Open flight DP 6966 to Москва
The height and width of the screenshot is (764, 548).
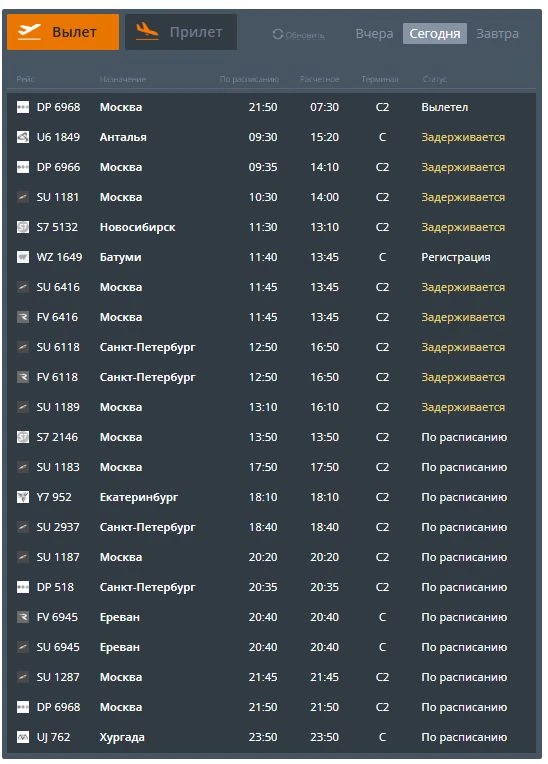click(272, 167)
